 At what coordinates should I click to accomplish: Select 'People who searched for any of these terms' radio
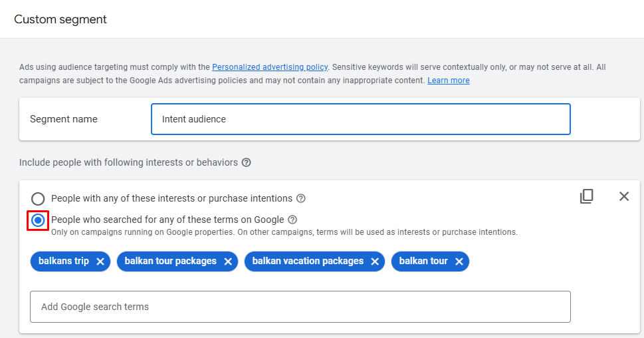click(38, 220)
